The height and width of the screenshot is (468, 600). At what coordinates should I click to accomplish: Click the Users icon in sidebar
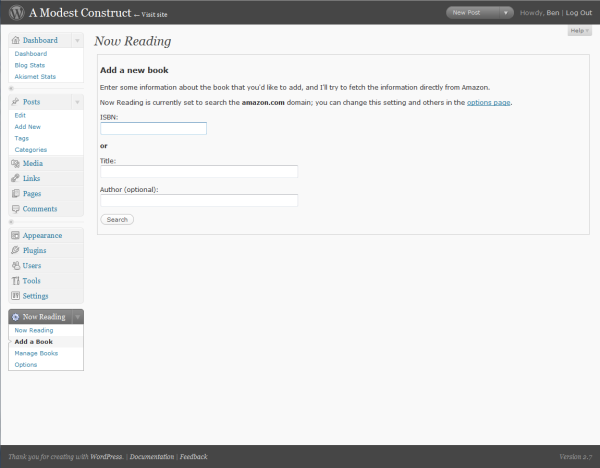pos(16,265)
